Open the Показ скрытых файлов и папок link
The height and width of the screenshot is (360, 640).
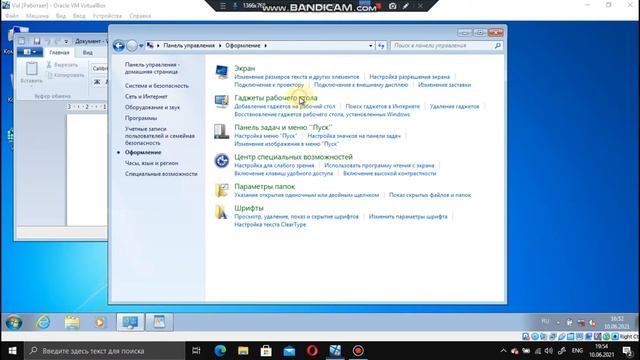pyautogui.click(x=430, y=195)
